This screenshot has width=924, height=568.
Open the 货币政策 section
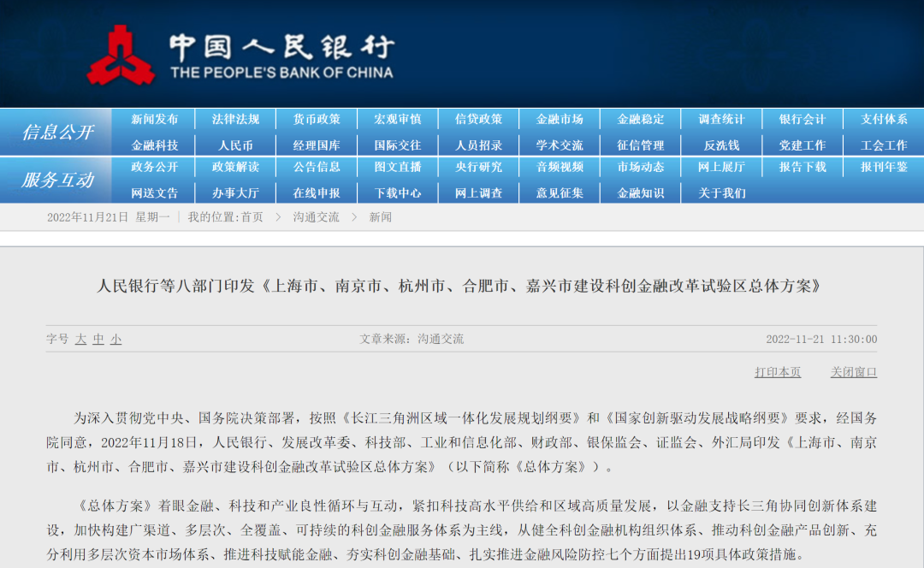[x=317, y=120]
